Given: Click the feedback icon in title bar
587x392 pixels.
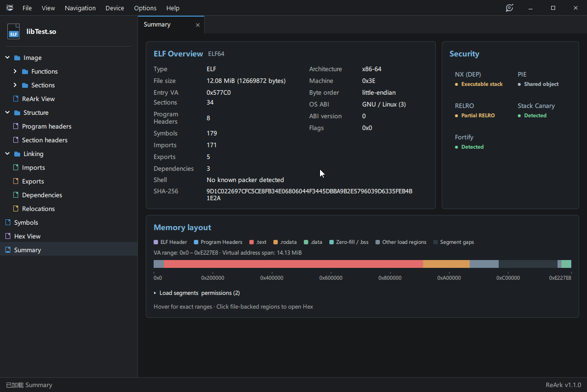Looking at the screenshot, I should [x=509, y=8].
